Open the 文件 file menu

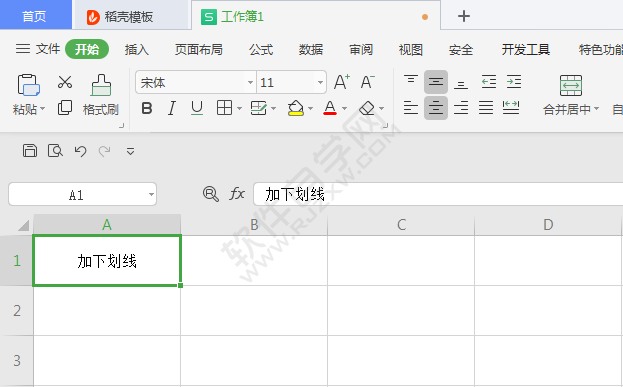tap(38, 49)
